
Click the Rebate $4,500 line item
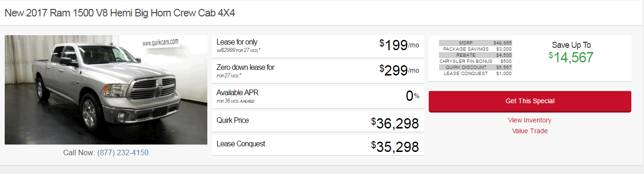(476, 55)
